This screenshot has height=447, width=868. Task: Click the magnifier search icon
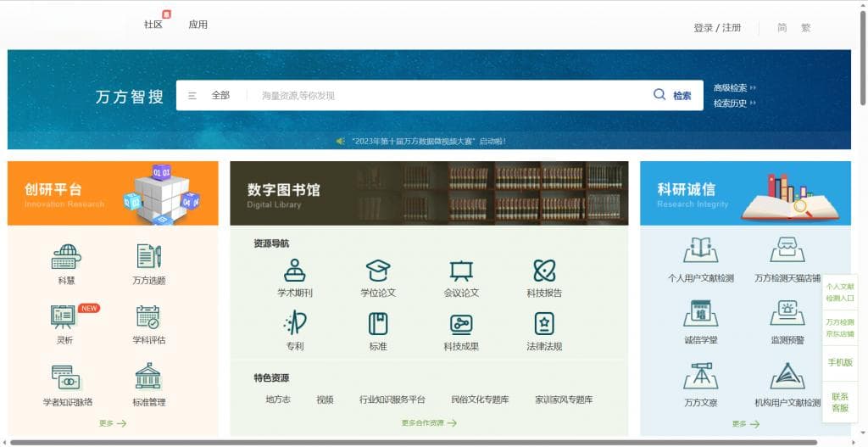click(659, 94)
